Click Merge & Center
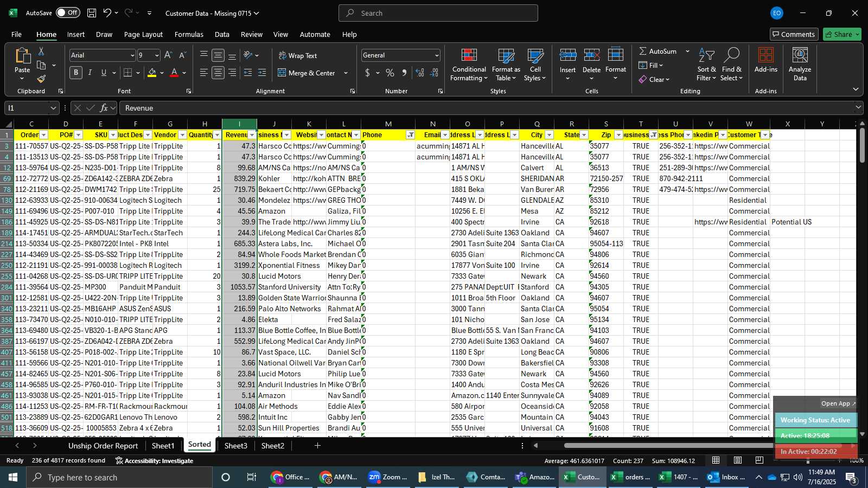The width and height of the screenshot is (868, 488). click(307, 73)
